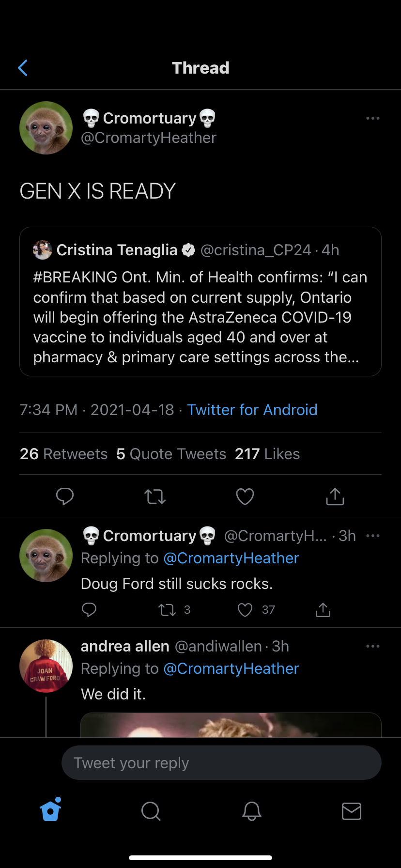Share the Doug Ford reply via share icon

[323, 610]
